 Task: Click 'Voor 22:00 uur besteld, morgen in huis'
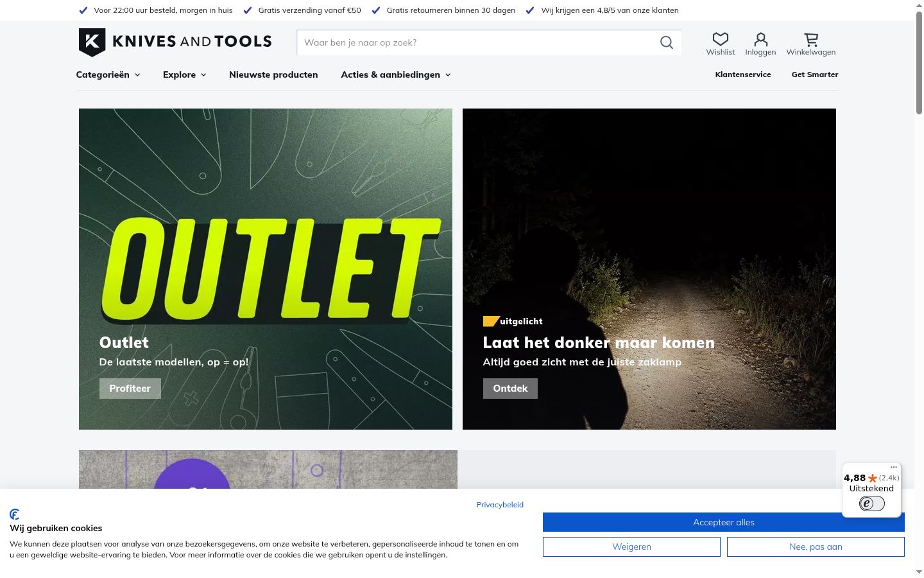point(163,10)
